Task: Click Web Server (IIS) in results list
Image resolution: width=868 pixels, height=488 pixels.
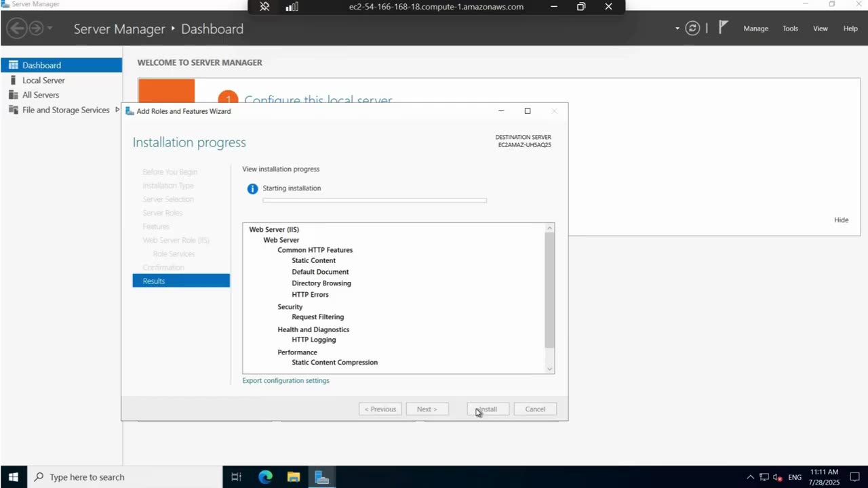Action: point(274,229)
